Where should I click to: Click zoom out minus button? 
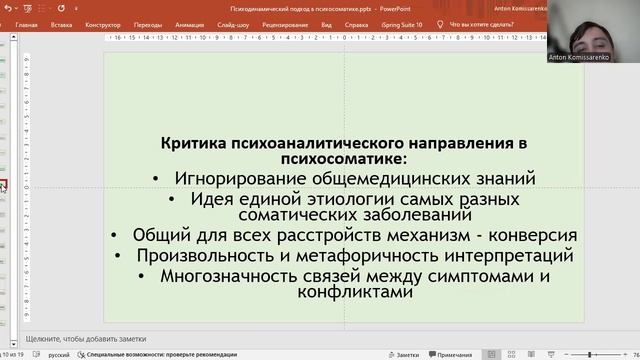[x=566, y=354]
